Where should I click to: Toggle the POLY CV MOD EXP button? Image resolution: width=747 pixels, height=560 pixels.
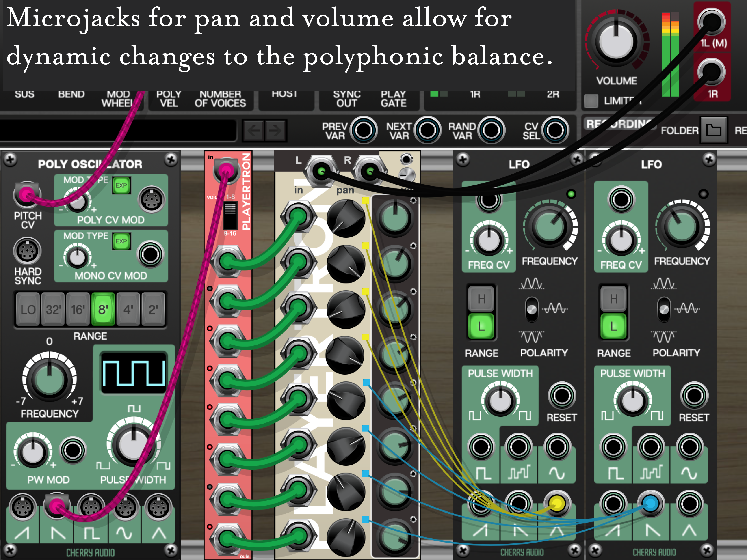point(121,185)
